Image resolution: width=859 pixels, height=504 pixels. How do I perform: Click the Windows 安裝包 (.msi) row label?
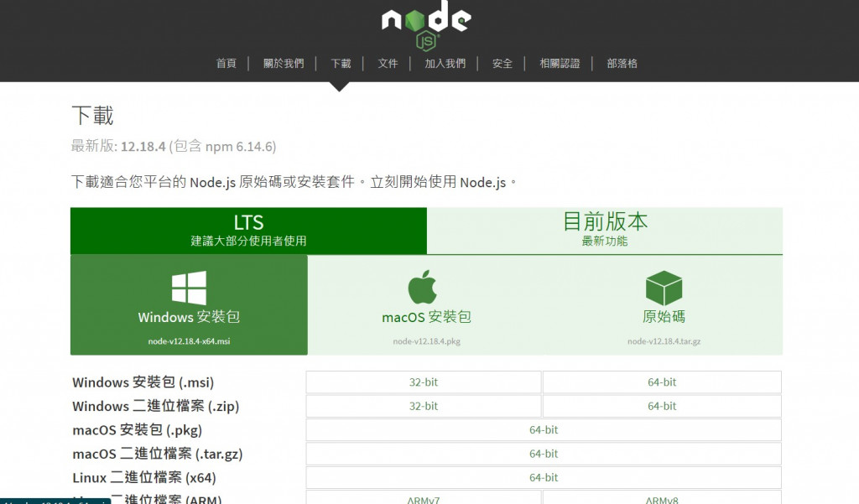pos(143,382)
